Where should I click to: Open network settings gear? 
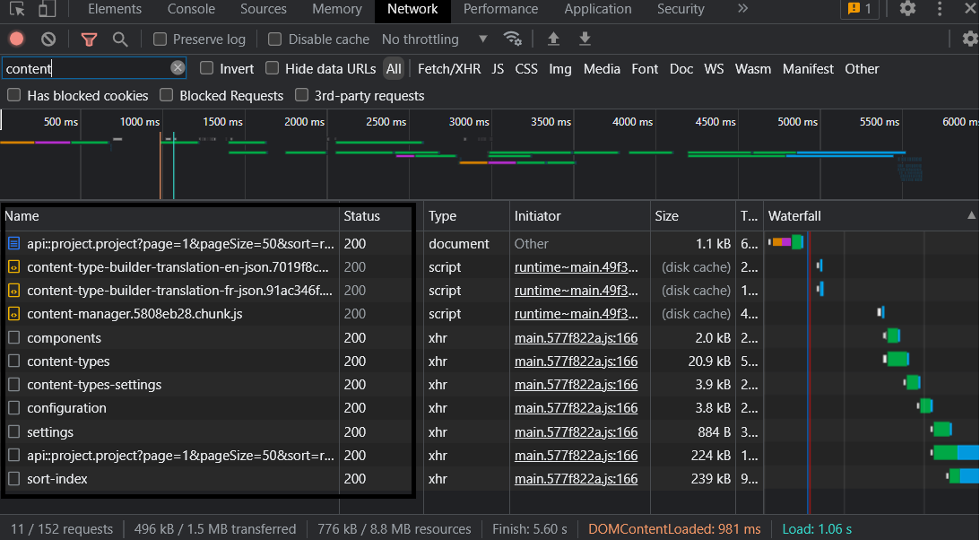(x=969, y=39)
